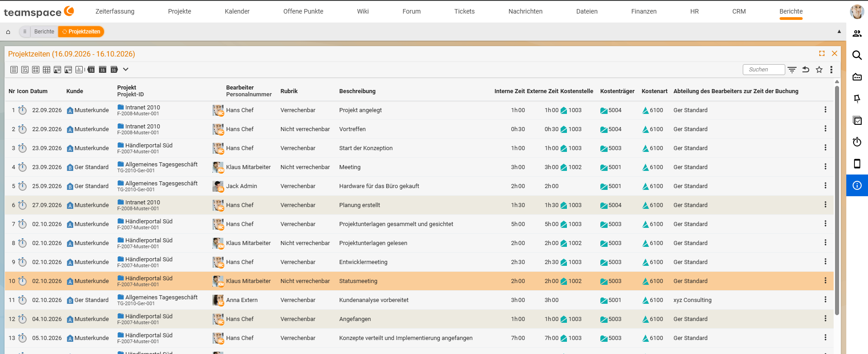Open the filter options icon
This screenshot has width=868, height=354.
point(792,70)
